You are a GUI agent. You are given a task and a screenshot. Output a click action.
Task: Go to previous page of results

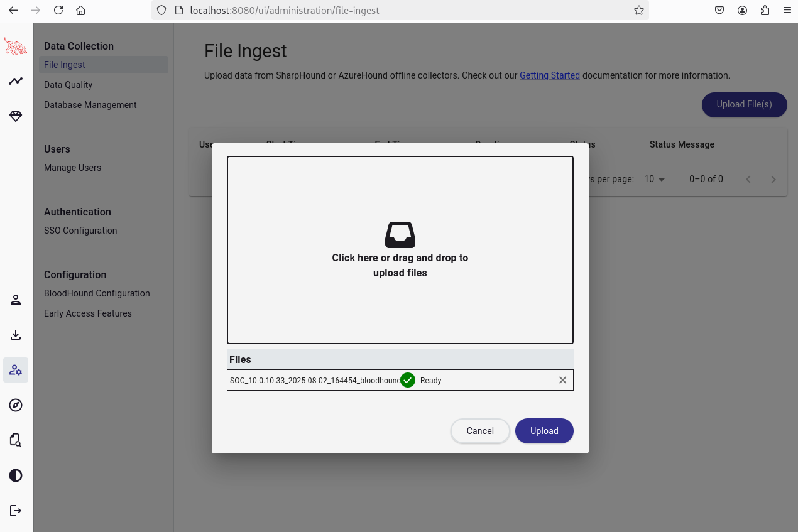coord(748,179)
